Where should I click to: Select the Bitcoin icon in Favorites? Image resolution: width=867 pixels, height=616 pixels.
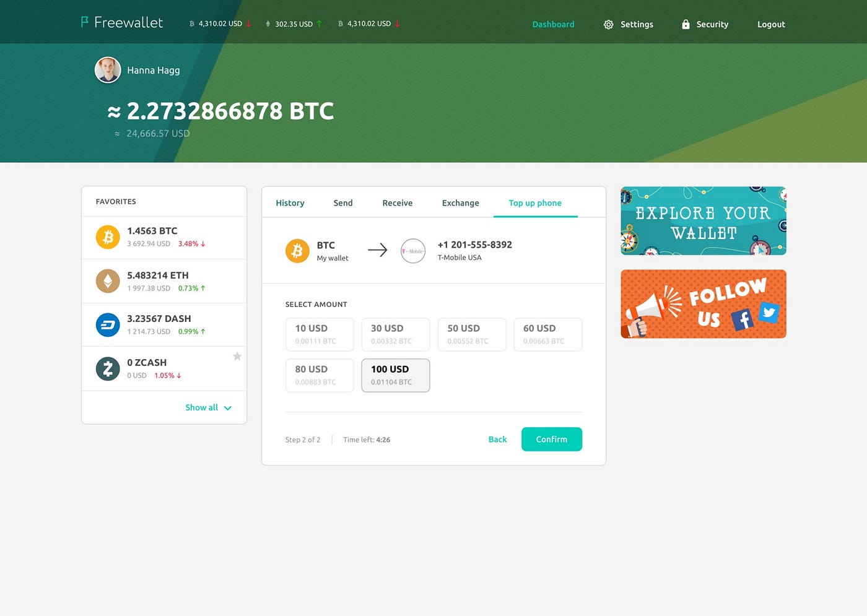(108, 237)
